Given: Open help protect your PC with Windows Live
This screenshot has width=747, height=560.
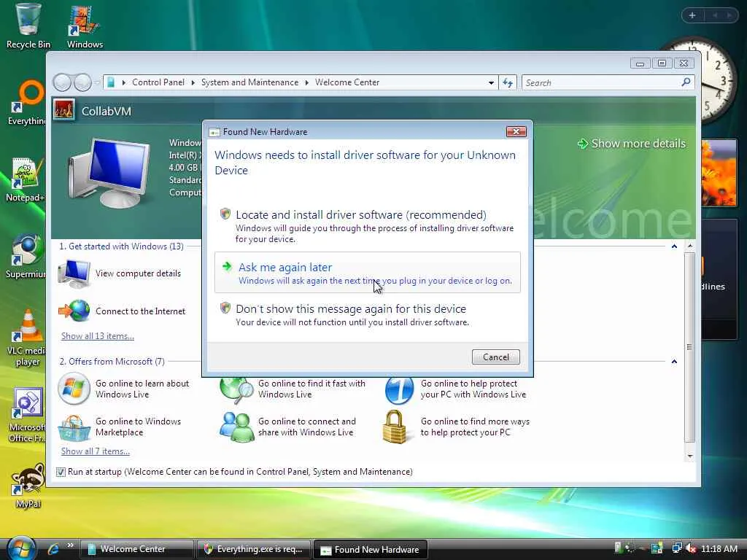Looking at the screenshot, I should tap(457, 389).
